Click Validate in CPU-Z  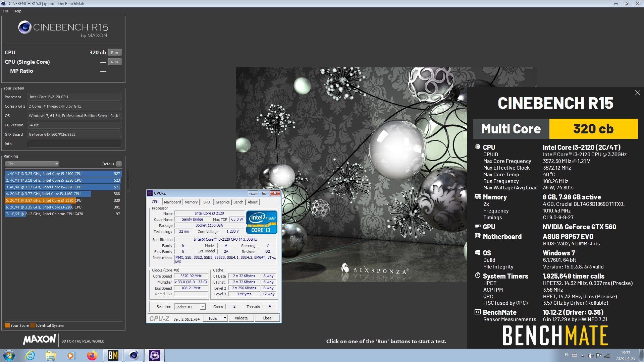[x=241, y=318]
